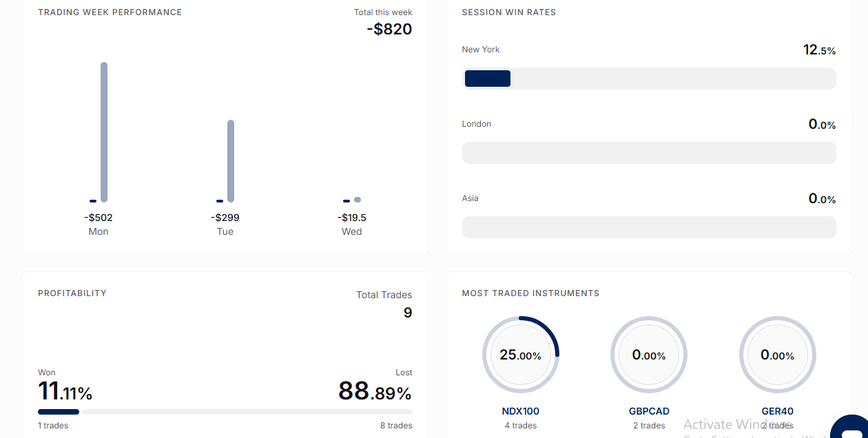Click the NDX100 25.00% donut chart
Viewport: 868px width, 438px height.
click(521, 355)
